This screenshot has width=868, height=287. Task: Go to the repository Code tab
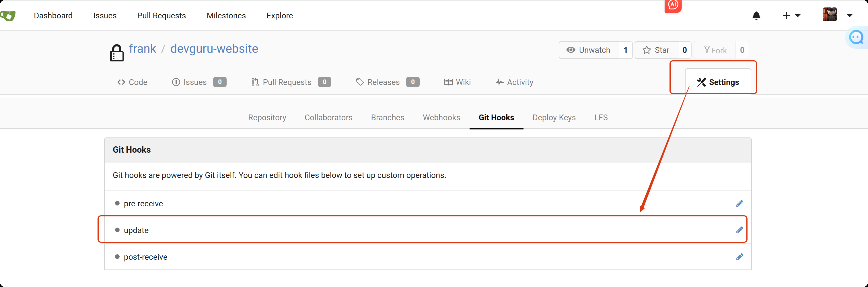point(132,82)
